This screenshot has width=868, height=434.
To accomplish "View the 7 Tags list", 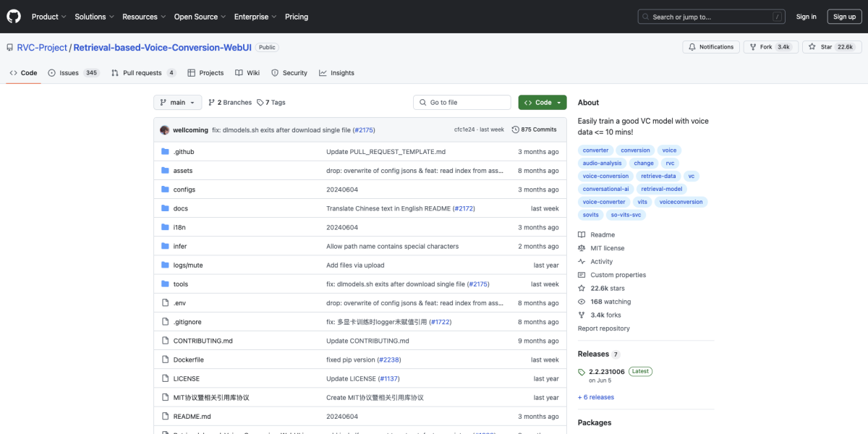I will [271, 103].
